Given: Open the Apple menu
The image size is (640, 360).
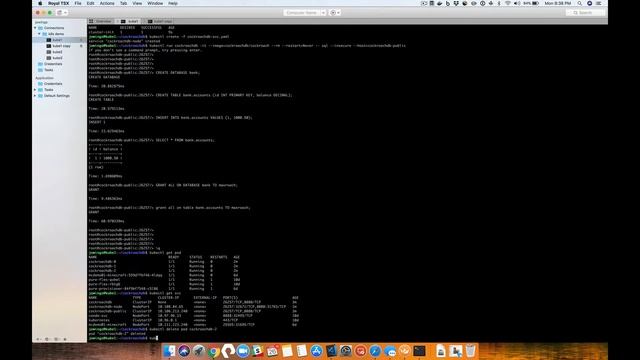Looking at the screenshot, I should pos(40,3).
